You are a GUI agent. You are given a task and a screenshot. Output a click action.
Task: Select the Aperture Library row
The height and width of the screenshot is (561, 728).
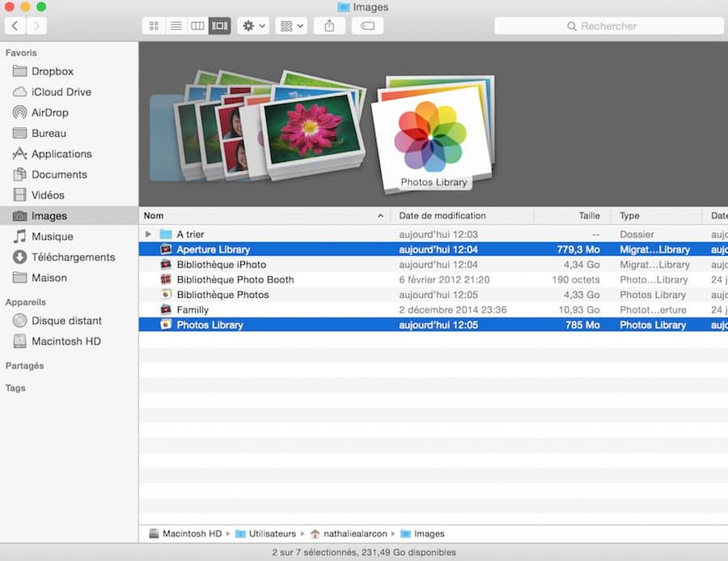pyautogui.click(x=434, y=249)
